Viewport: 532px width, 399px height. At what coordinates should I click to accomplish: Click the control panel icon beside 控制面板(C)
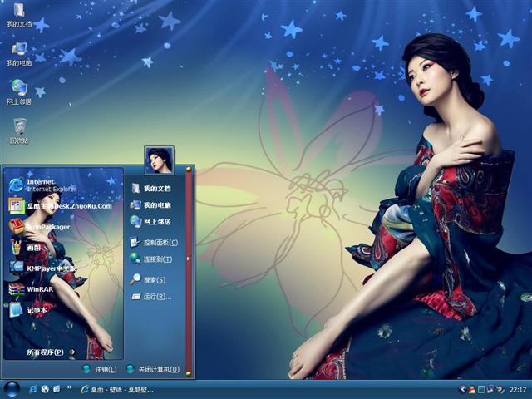pyautogui.click(x=135, y=242)
